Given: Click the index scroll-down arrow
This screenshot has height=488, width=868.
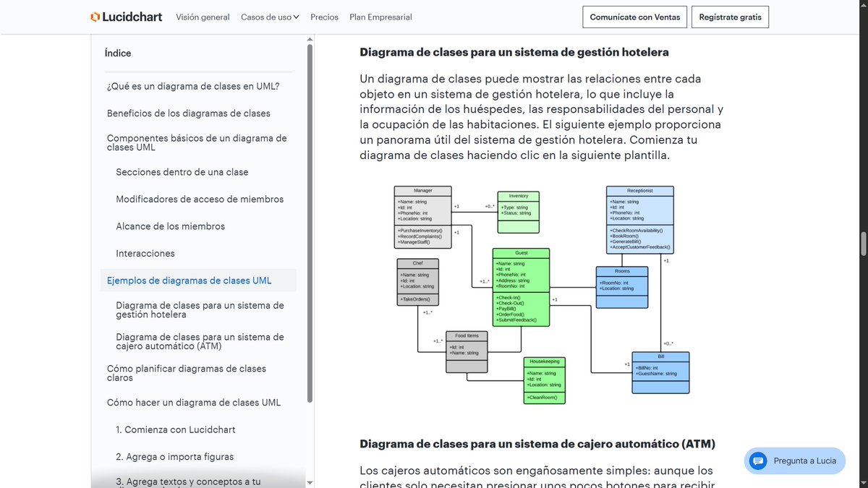Looking at the screenshot, I should click(x=310, y=482).
